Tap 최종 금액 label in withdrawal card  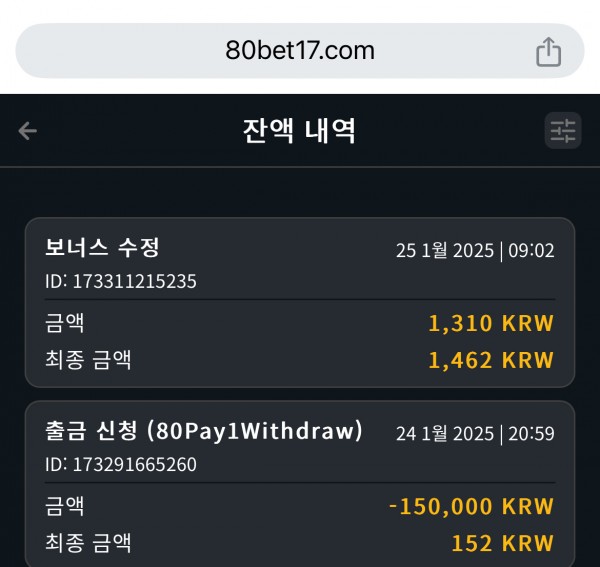click(88, 542)
